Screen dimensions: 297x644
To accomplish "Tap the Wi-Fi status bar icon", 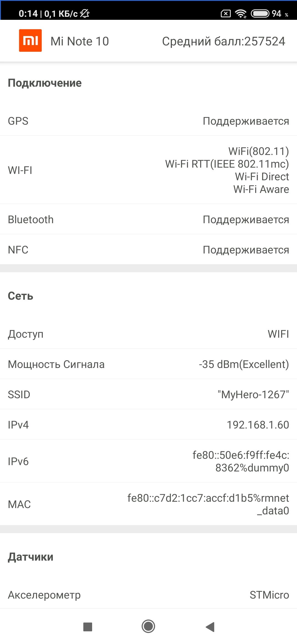I will 241,13.
